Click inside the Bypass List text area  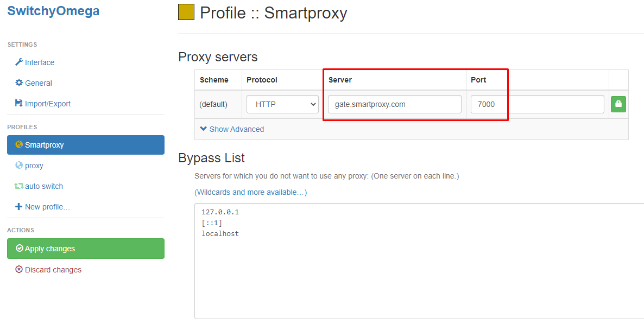[x=419, y=261]
